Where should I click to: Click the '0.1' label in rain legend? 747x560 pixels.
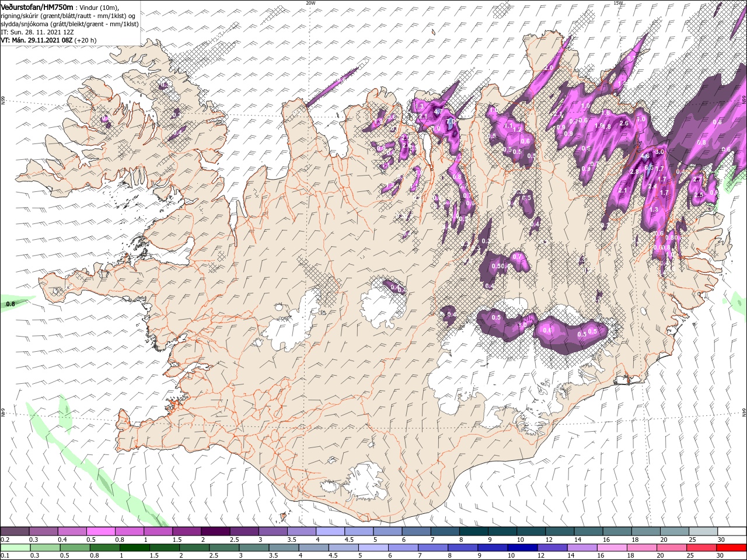coord(5,555)
